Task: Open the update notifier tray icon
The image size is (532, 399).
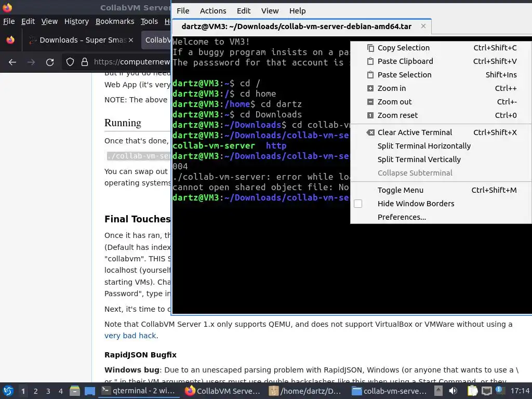Action: point(499,390)
